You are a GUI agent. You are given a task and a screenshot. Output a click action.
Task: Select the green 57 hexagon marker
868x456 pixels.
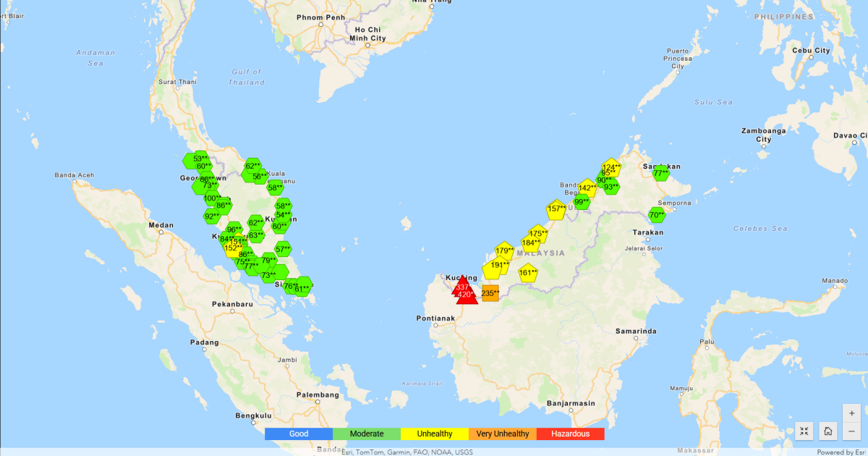(283, 250)
